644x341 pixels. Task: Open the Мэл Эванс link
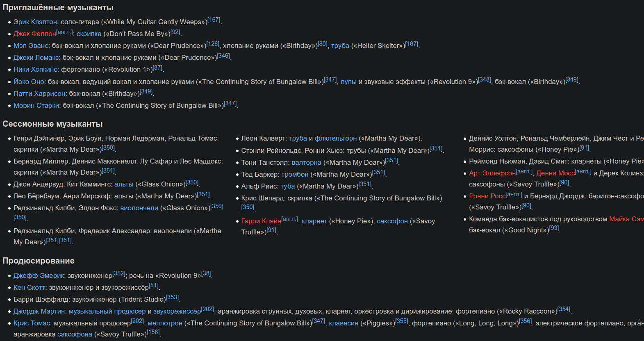(31, 45)
